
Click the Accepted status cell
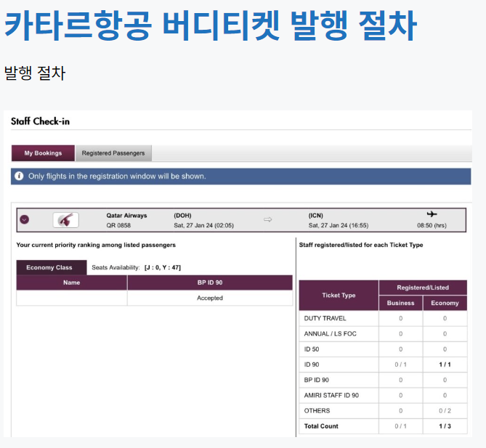210,298
